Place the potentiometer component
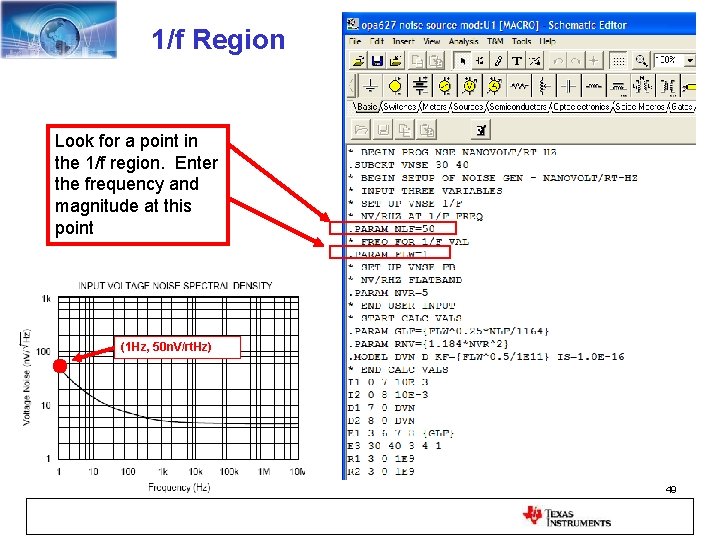The width and height of the screenshot is (720, 540). pyautogui.click(x=544, y=86)
